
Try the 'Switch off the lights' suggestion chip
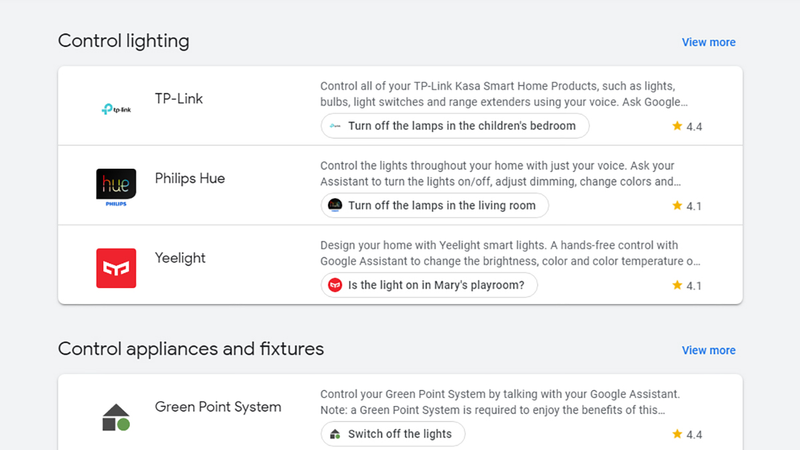click(x=393, y=434)
